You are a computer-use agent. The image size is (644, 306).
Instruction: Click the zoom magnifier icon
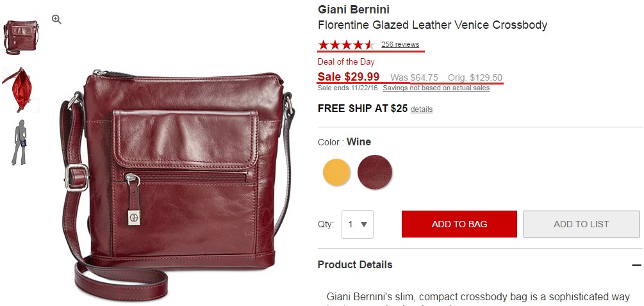(x=56, y=20)
